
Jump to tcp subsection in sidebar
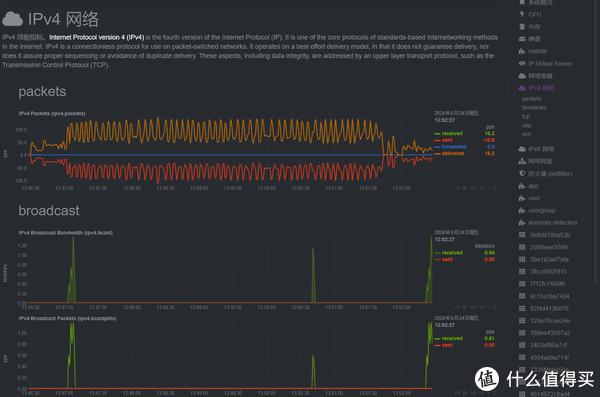[x=525, y=116]
